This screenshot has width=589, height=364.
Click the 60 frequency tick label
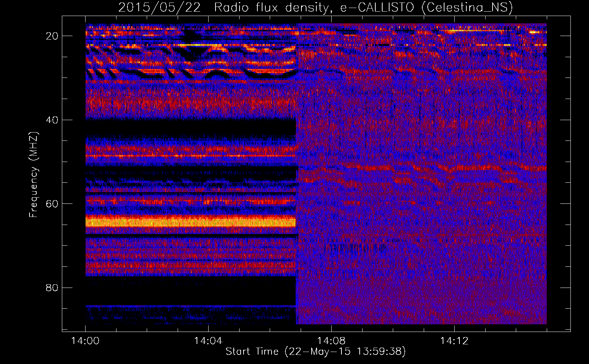[x=52, y=203]
